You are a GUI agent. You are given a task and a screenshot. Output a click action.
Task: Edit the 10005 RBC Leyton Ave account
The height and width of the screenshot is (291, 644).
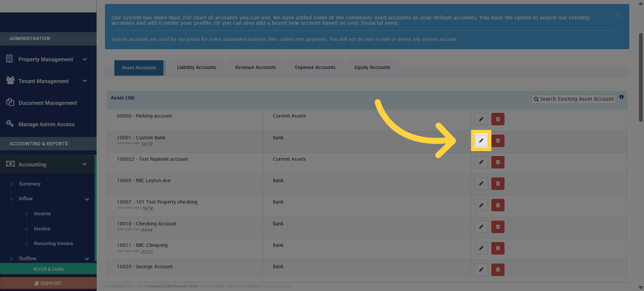[481, 184]
